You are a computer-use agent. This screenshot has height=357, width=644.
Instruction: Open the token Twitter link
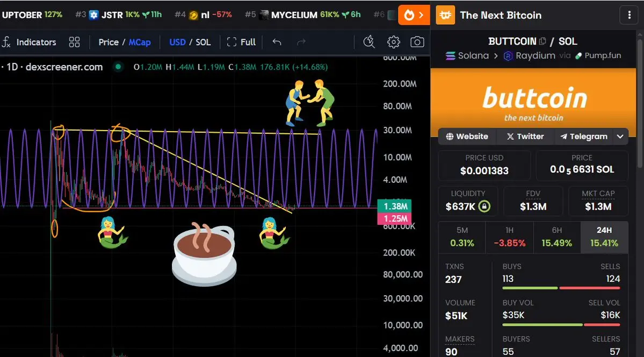tap(525, 137)
